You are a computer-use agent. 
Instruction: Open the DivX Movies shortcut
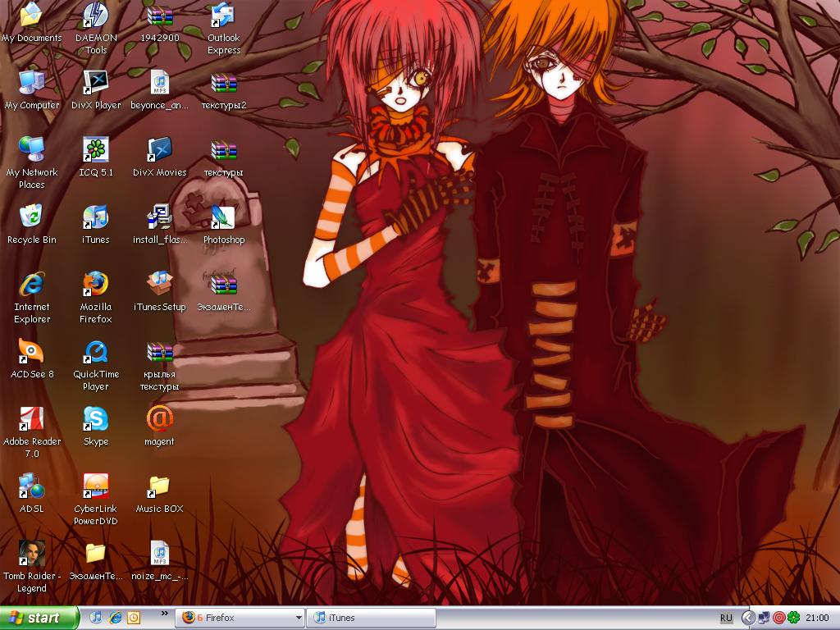pos(160,157)
